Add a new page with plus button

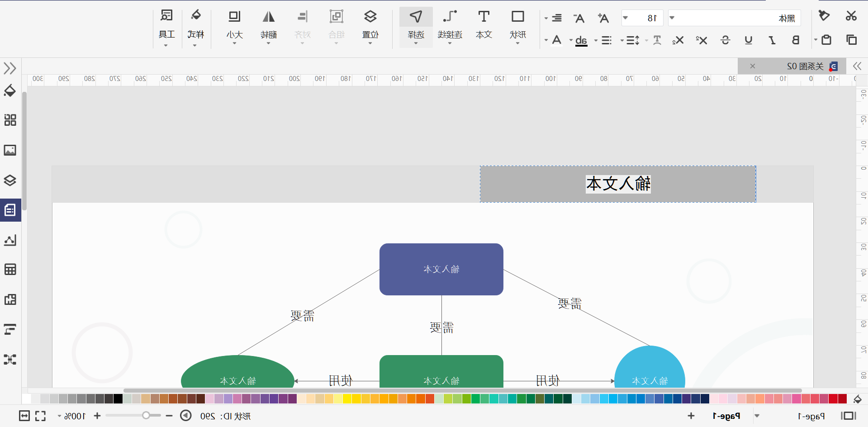(691, 416)
